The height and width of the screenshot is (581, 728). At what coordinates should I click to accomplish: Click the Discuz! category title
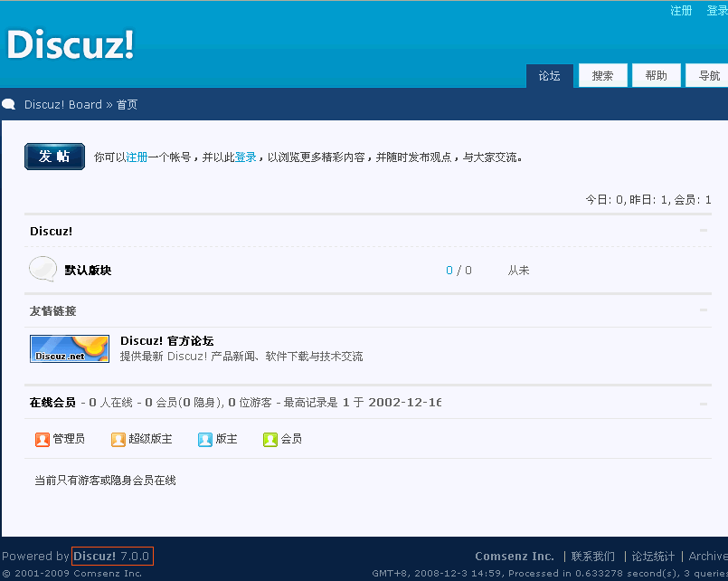[51, 232]
